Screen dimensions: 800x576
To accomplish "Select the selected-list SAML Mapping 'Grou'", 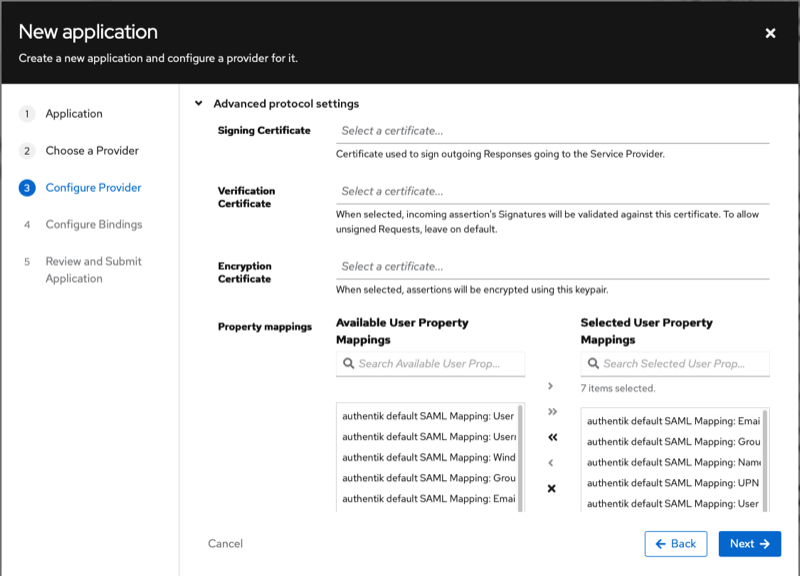I will point(672,442).
